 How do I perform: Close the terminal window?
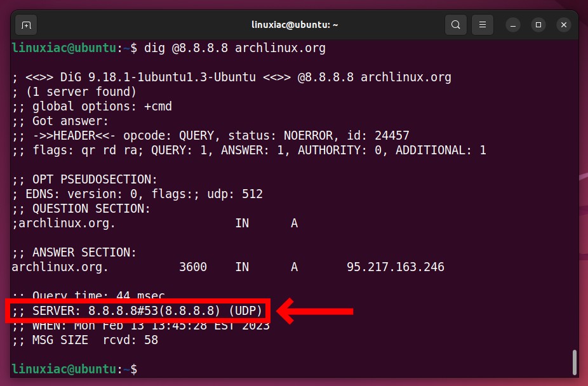[564, 25]
